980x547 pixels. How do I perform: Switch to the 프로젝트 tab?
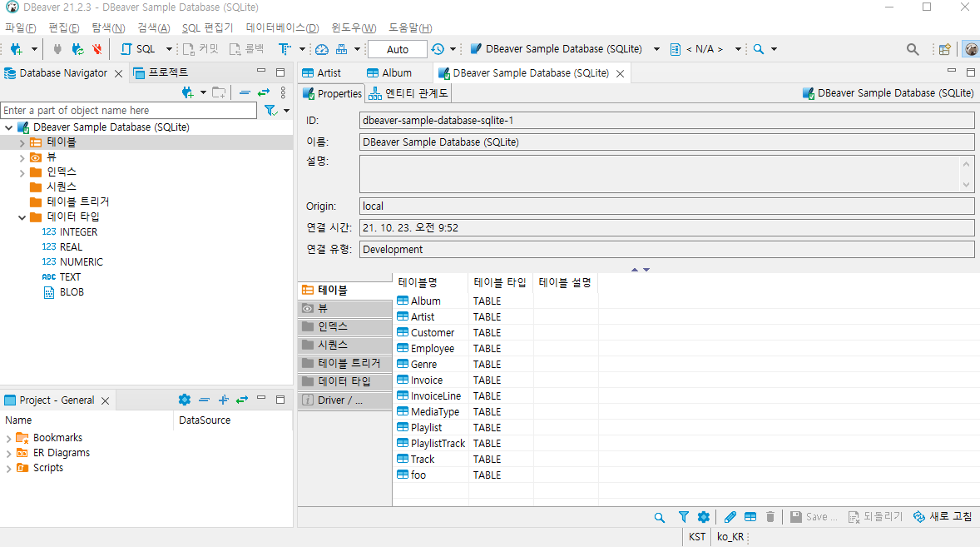(x=161, y=72)
